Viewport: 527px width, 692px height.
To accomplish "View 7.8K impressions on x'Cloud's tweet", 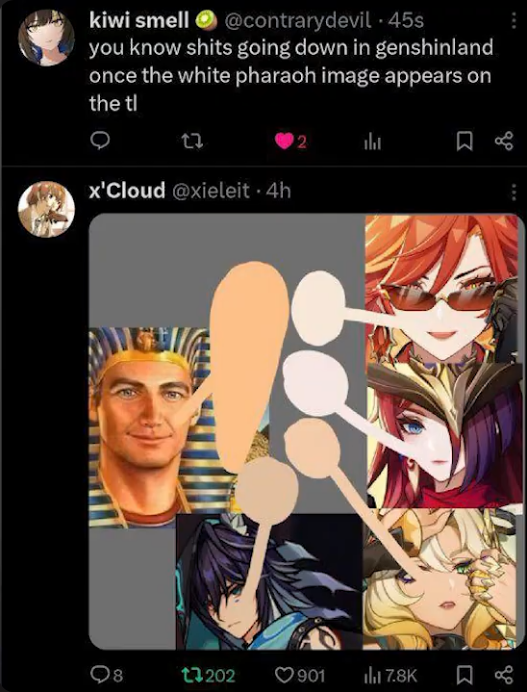I will click(x=390, y=675).
